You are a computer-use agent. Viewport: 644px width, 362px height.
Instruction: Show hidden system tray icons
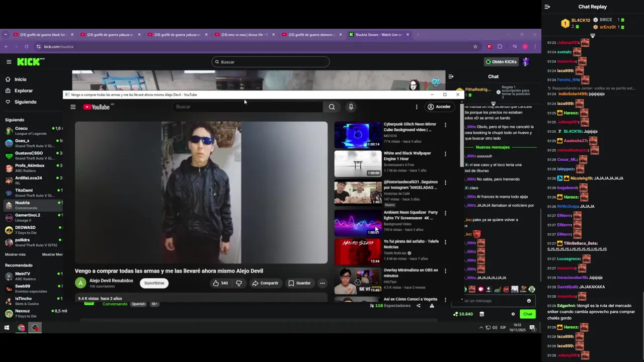click(x=481, y=328)
